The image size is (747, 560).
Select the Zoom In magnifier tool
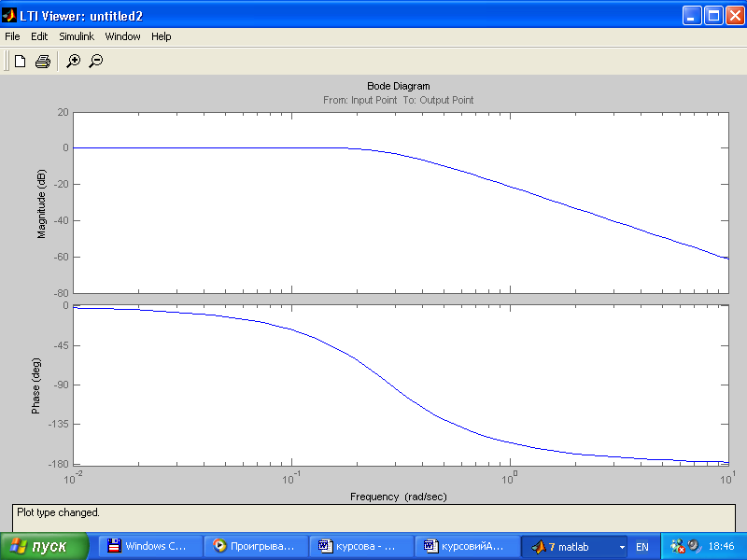(x=73, y=61)
